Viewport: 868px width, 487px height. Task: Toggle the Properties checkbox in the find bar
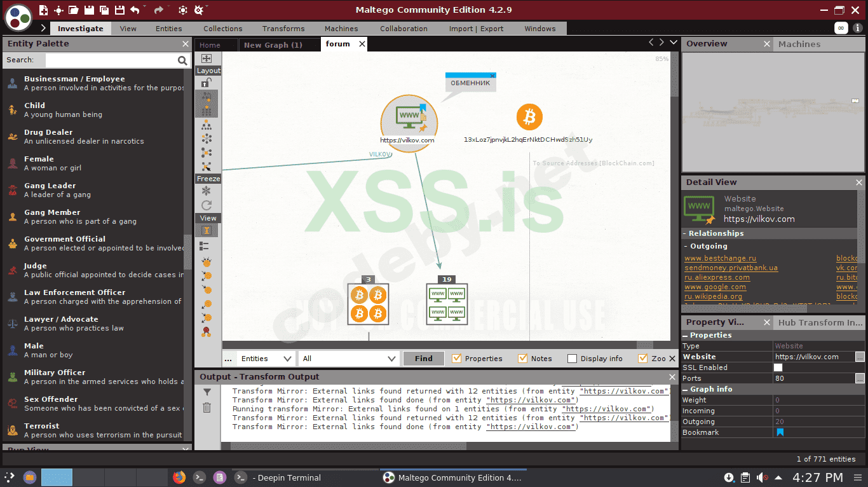click(x=456, y=359)
